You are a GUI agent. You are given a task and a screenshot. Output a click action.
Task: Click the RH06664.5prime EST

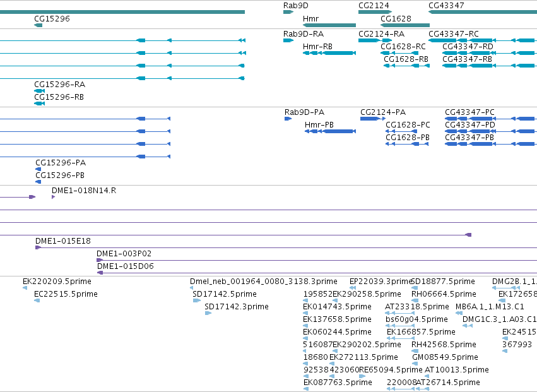coord(415,300)
